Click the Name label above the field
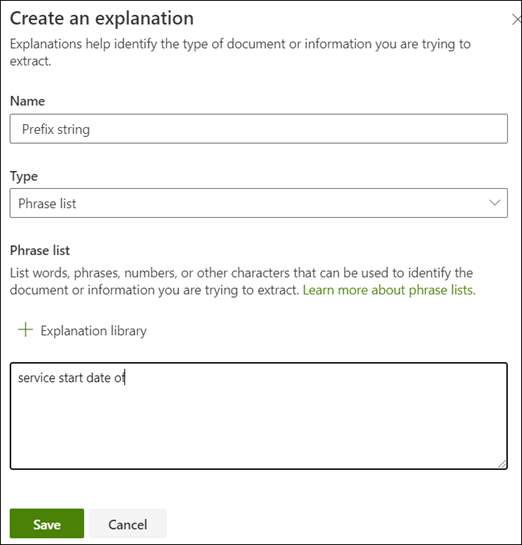This screenshot has width=522, height=545. point(27,101)
